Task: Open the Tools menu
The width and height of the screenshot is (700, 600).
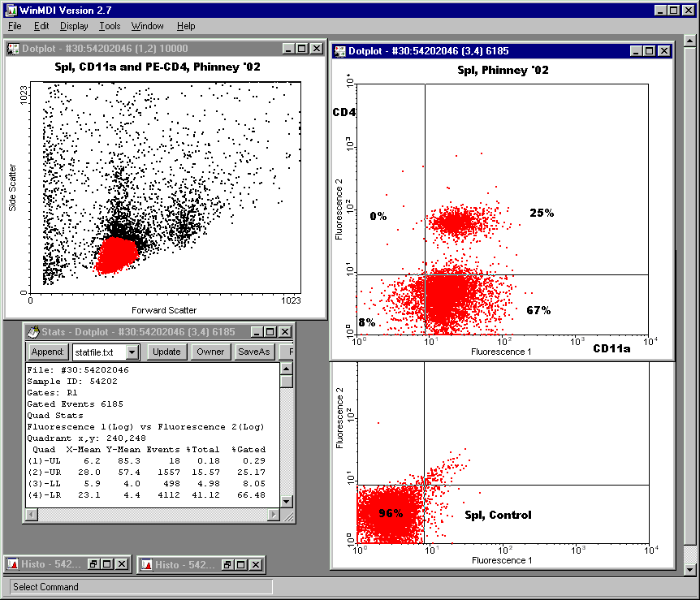Action: coord(110,26)
